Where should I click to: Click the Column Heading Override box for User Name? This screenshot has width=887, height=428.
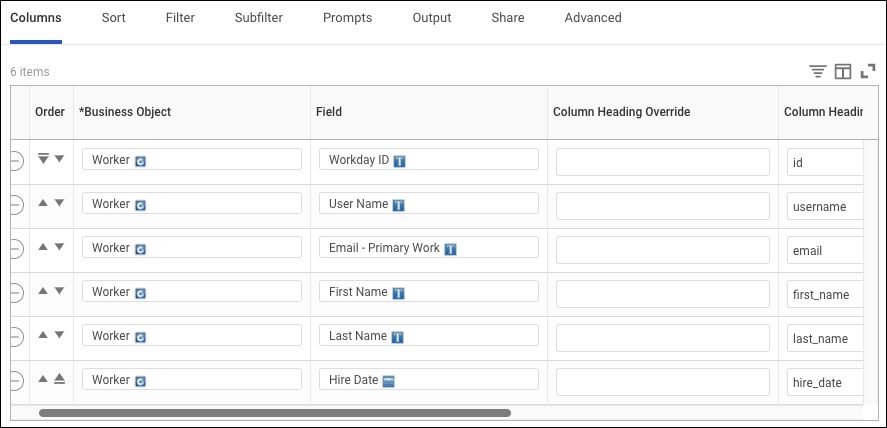662,206
